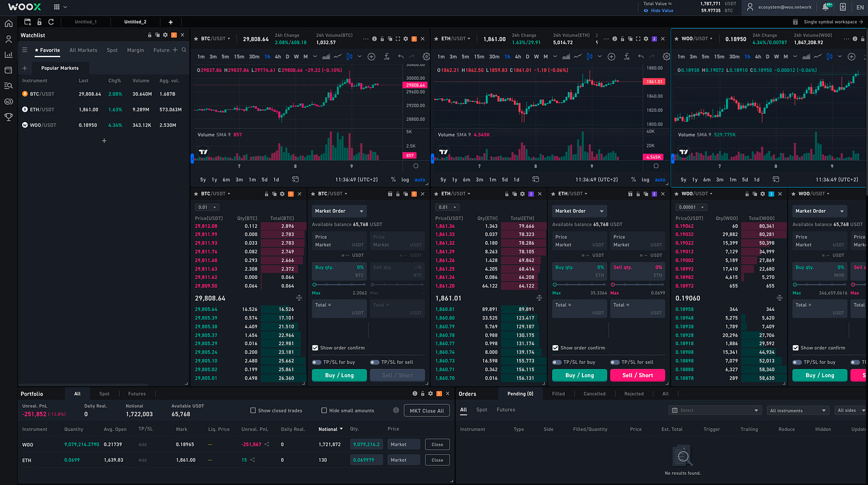This screenshot has height=485, width=868.
Task: Click Close button for the WOO position
Action: [x=438, y=444]
